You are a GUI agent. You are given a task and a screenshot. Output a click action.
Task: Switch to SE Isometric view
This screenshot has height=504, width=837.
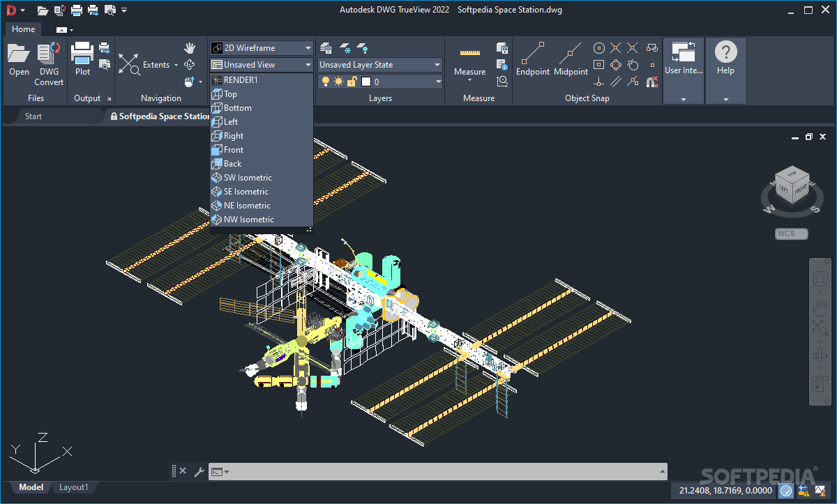tap(261, 192)
